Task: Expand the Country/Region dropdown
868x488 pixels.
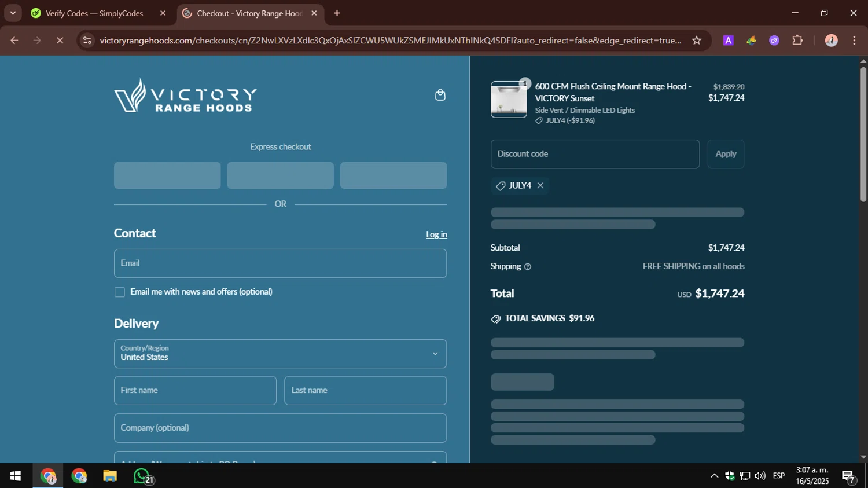Action: click(280, 354)
